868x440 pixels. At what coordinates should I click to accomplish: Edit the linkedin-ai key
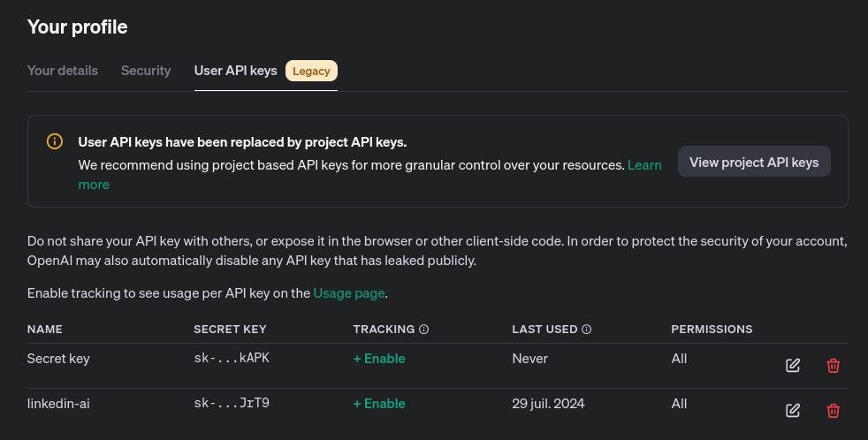coord(793,410)
